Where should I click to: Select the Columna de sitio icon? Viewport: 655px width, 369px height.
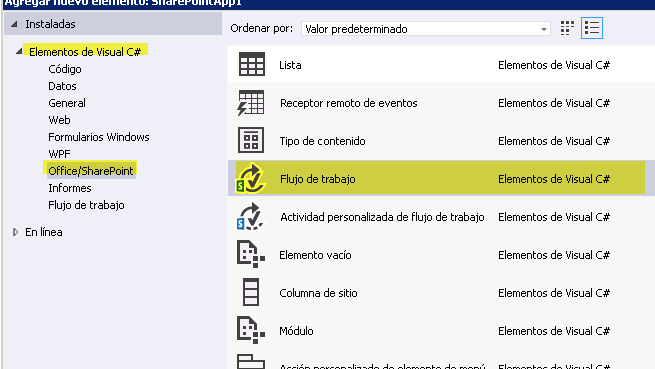[251, 292]
